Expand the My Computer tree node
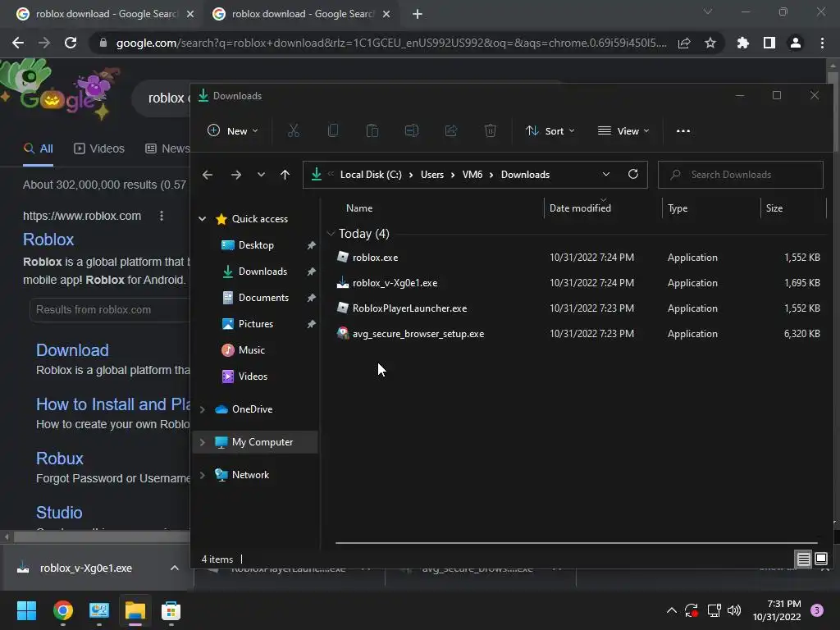This screenshot has height=630, width=840. coord(203,442)
